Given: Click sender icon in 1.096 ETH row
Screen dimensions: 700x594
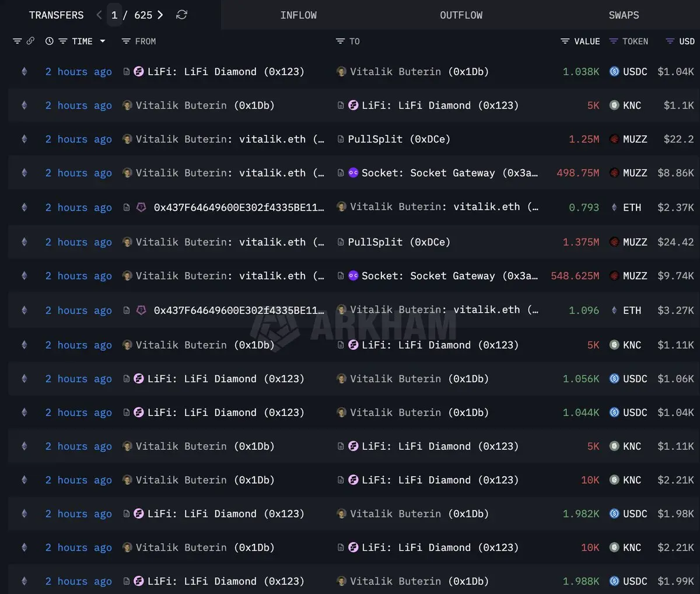Looking at the screenshot, I should click(x=141, y=310).
